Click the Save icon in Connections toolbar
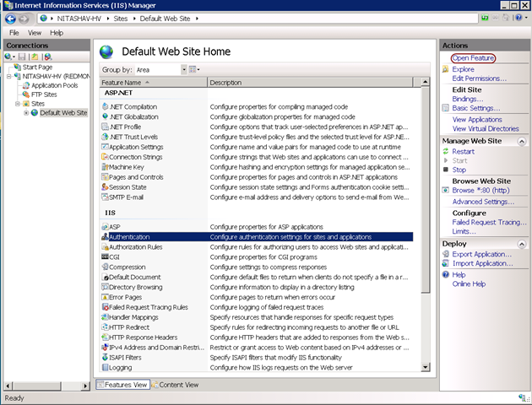This screenshot has height=405, width=532. click(x=22, y=57)
